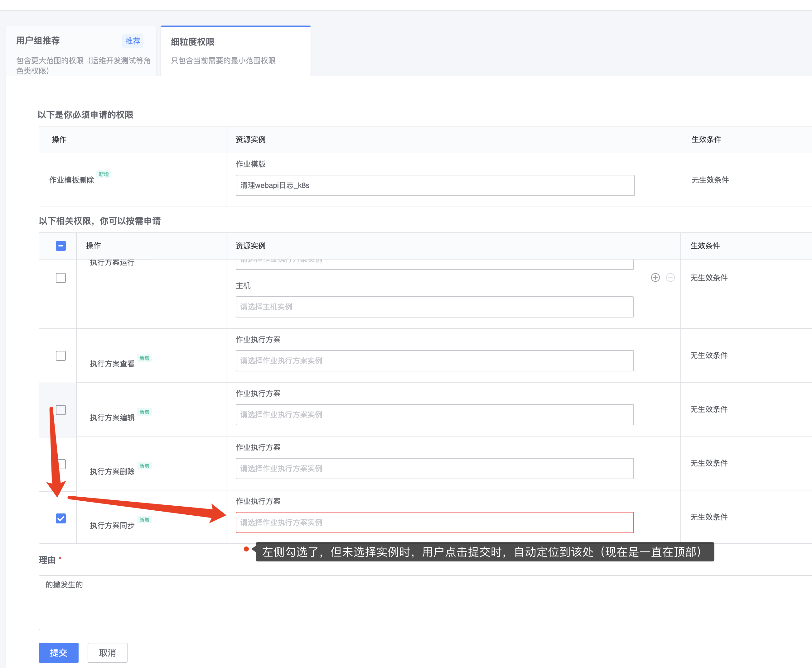Click the 作业模版 field showing 清理webapi日志_k8s
812x668 pixels.
(x=434, y=185)
